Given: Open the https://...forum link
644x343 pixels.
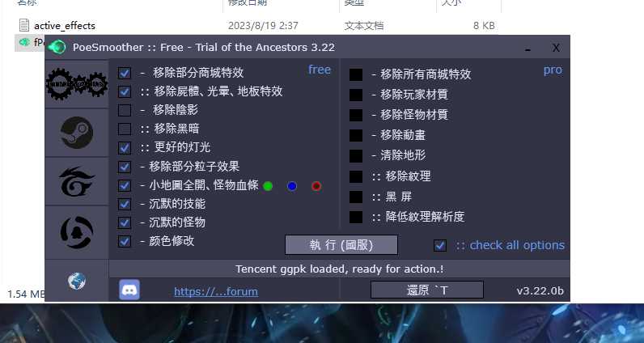Looking at the screenshot, I should point(216,292).
